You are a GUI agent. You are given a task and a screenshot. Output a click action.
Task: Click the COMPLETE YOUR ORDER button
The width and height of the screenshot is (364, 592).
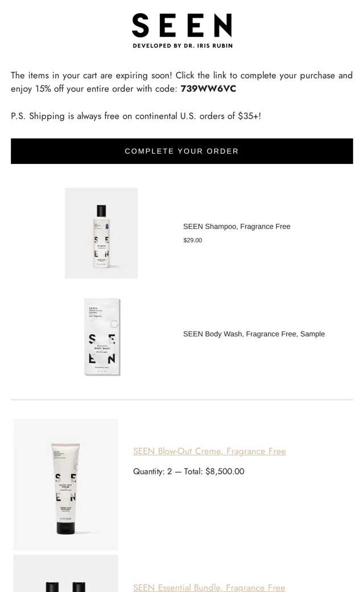click(182, 151)
